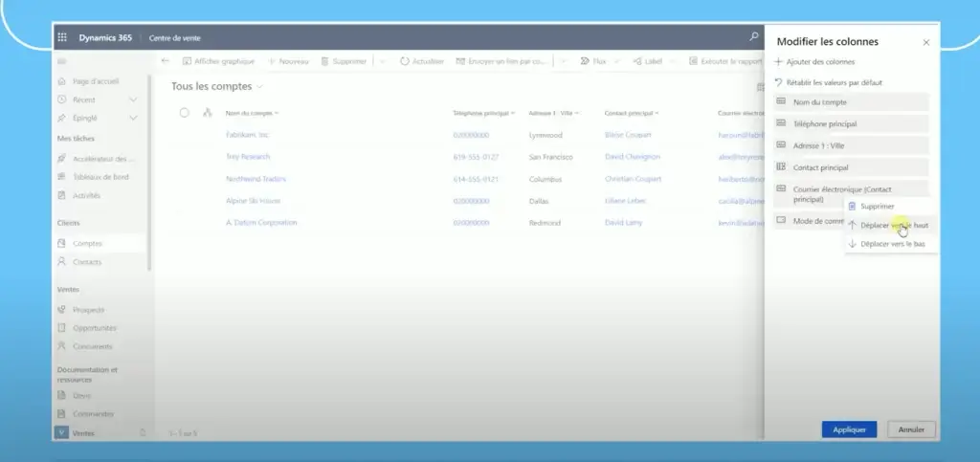Viewport: 980px width, 462px height.
Task: Close the Modifier les colonnes panel
Action: pyautogui.click(x=926, y=42)
